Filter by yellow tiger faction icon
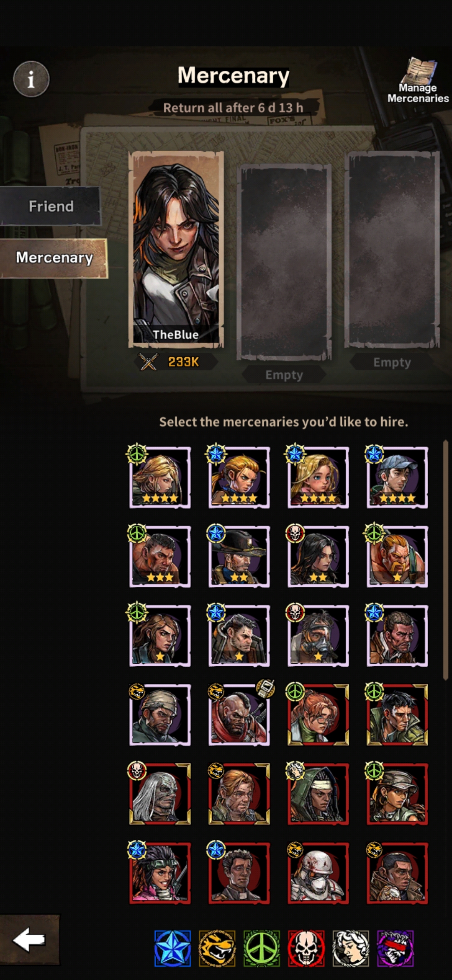 point(217,949)
